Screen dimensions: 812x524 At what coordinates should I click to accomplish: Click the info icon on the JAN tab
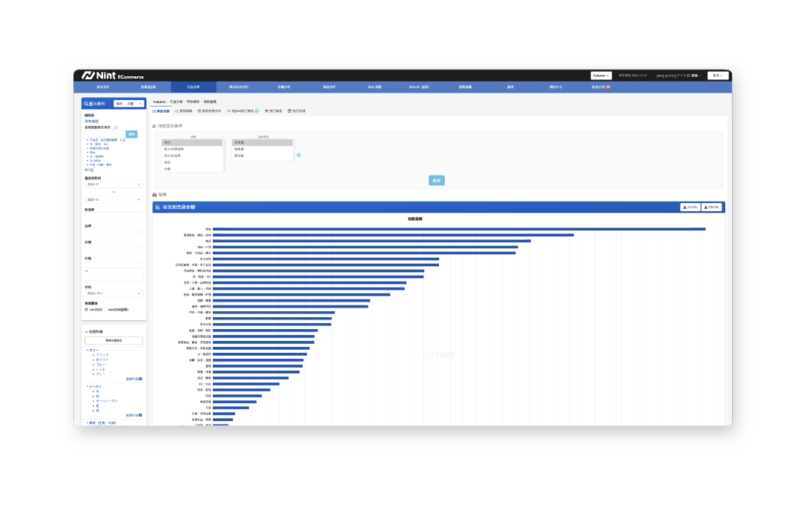coord(257,111)
